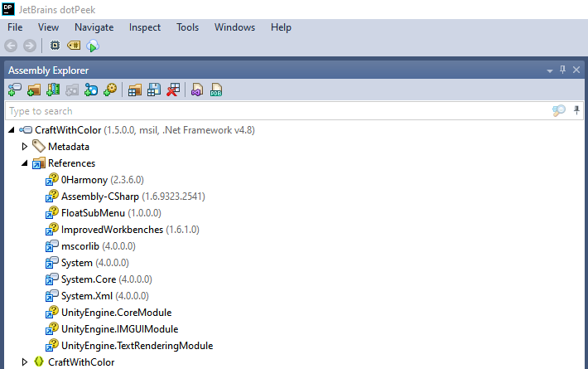The height and width of the screenshot is (369, 588).
Task: Click the Navigate Forward arrow in toolbar
Action: point(30,46)
